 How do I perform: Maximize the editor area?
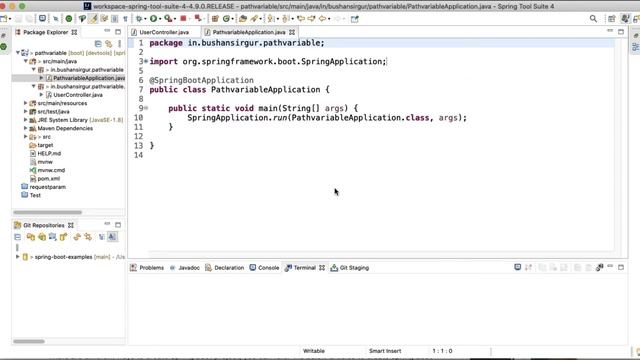click(621, 31)
